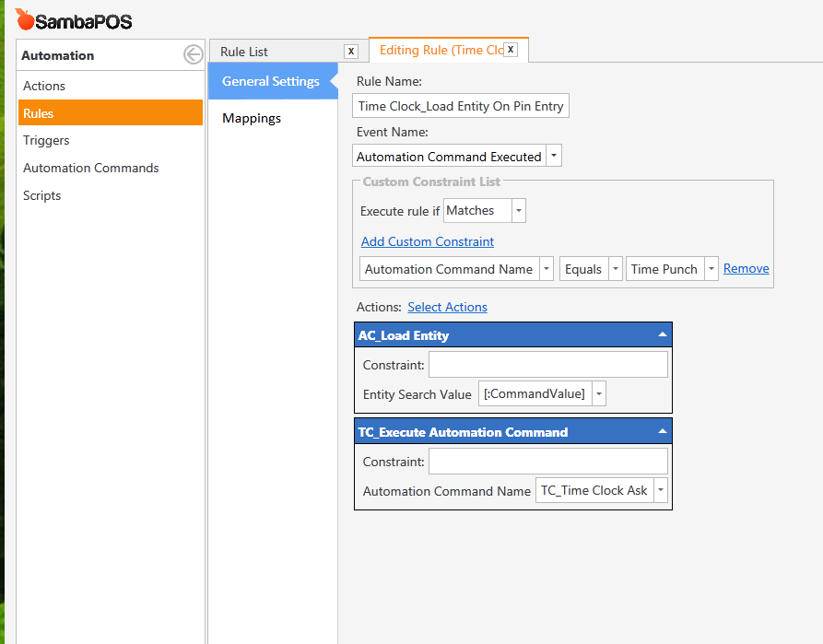This screenshot has width=823, height=644.
Task: Select the Mappings section
Action: (252, 118)
